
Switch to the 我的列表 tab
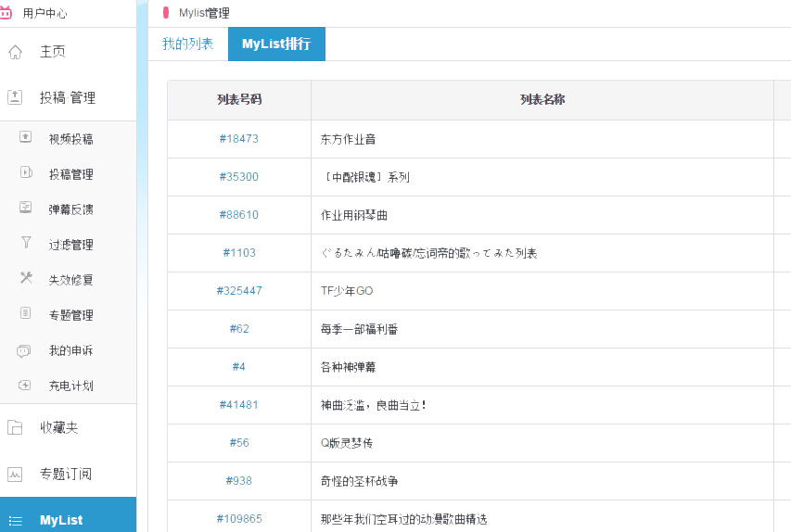(x=187, y=44)
